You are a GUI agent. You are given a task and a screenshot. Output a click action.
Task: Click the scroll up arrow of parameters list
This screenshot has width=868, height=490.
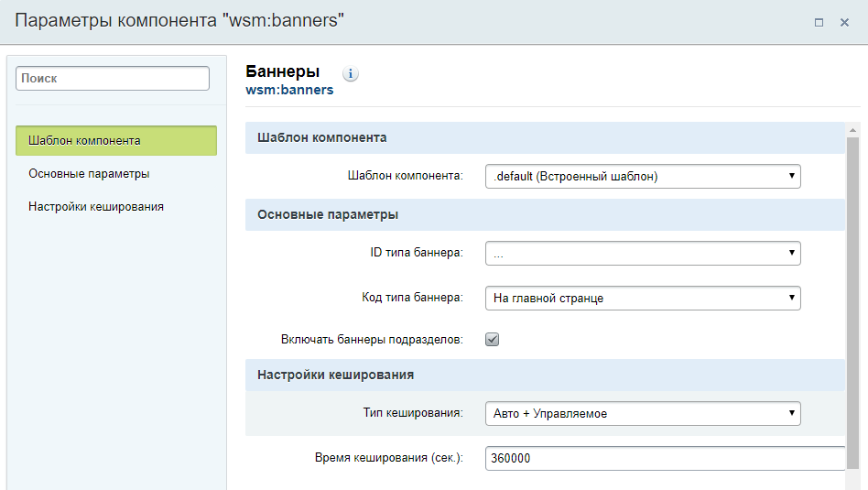(x=852, y=130)
